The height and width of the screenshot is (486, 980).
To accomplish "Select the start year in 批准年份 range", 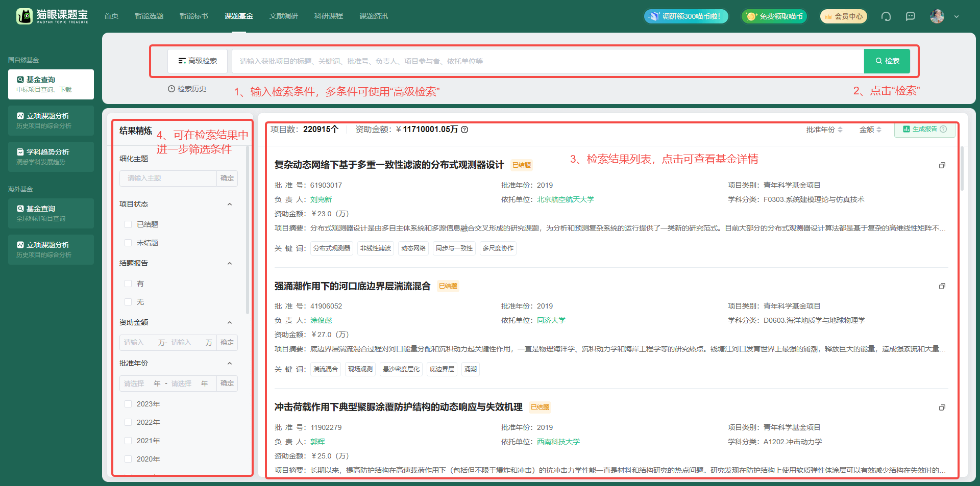I will coord(134,383).
